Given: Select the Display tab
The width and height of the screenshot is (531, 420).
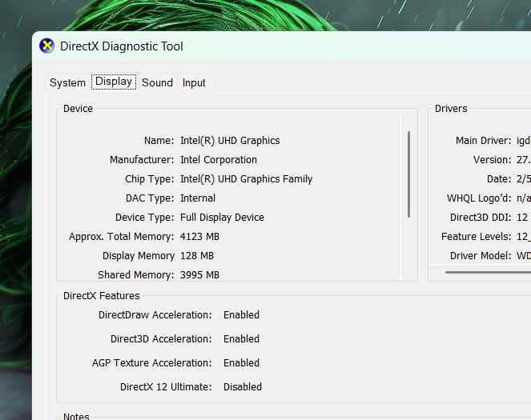Looking at the screenshot, I should tap(113, 82).
